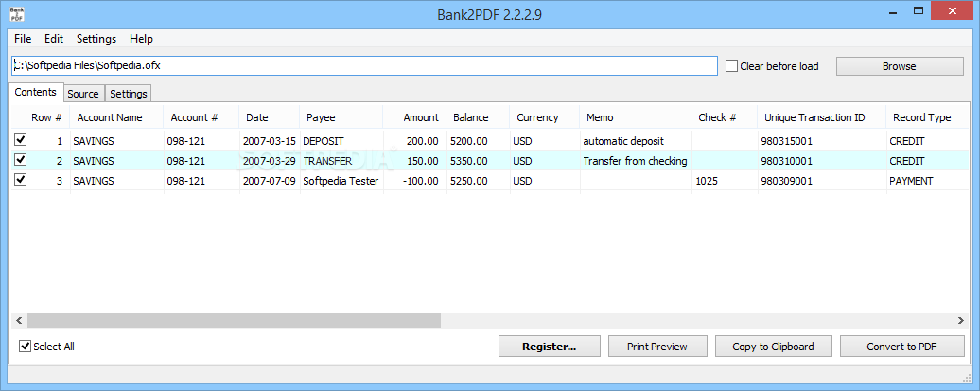This screenshot has height=391, width=980.
Task: Click the Payee column header
Action: click(x=341, y=117)
